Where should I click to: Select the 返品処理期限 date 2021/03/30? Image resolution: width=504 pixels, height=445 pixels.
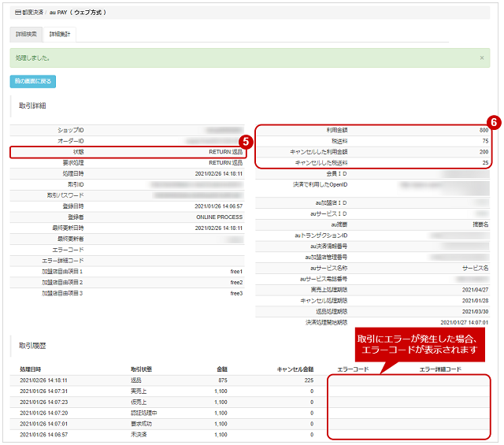click(x=475, y=312)
